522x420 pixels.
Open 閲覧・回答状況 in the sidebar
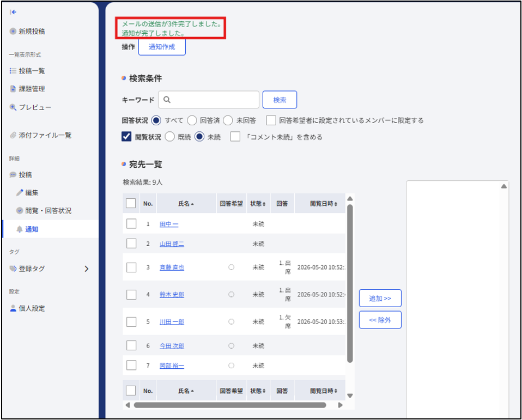48,211
